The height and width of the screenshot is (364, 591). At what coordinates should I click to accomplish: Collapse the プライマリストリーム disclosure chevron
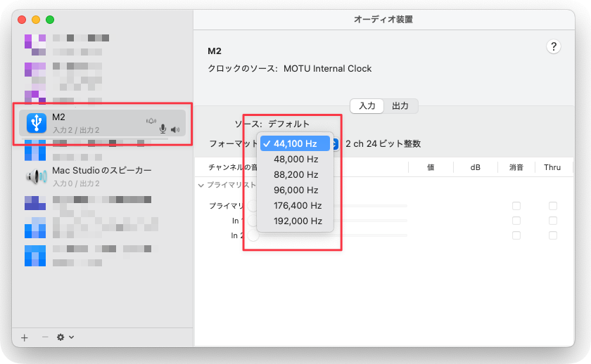201,186
